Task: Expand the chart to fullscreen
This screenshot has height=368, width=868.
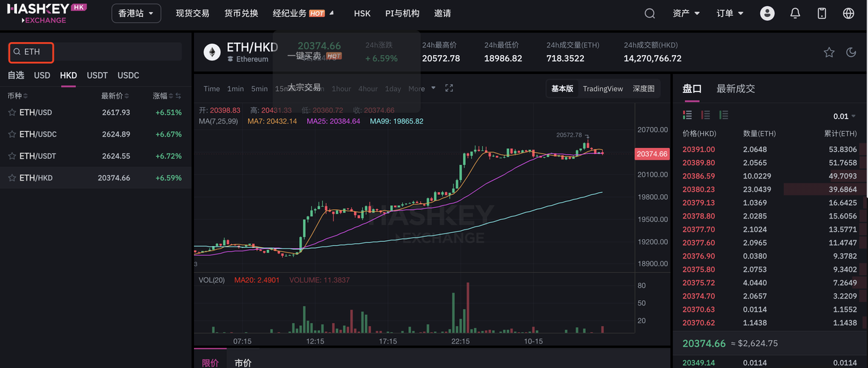Action: pos(449,88)
